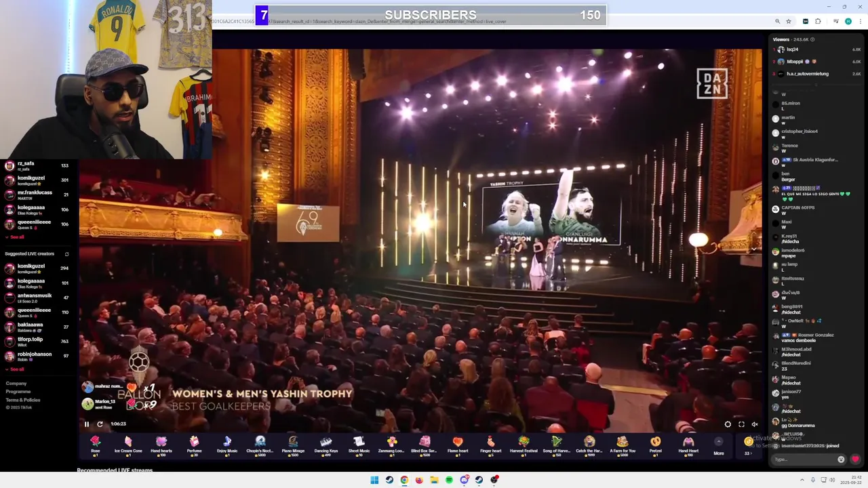868x488 pixels.
Task: Open Chrome from the taskbar
Action: (x=404, y=480)
